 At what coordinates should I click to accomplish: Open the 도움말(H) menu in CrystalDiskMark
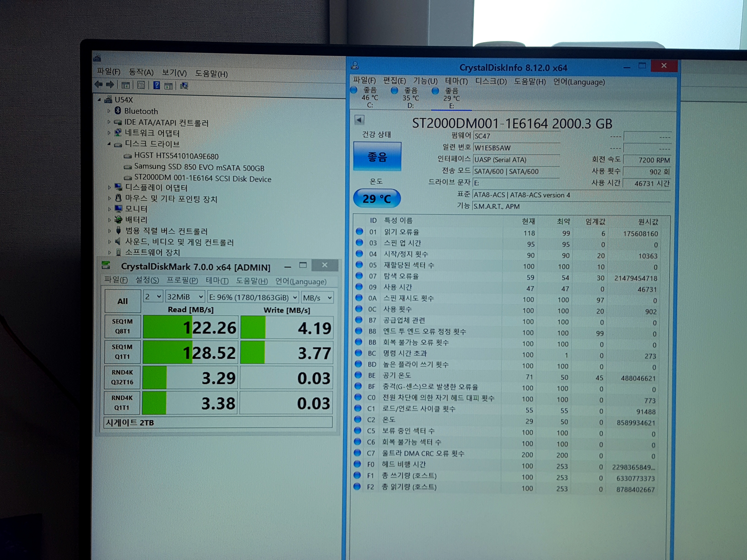click(x=252, y=281)
